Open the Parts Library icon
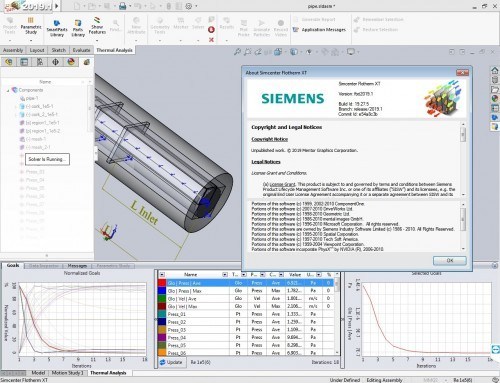Image resolution: width=500 pixels, height=383 pixels. [78, 28]
